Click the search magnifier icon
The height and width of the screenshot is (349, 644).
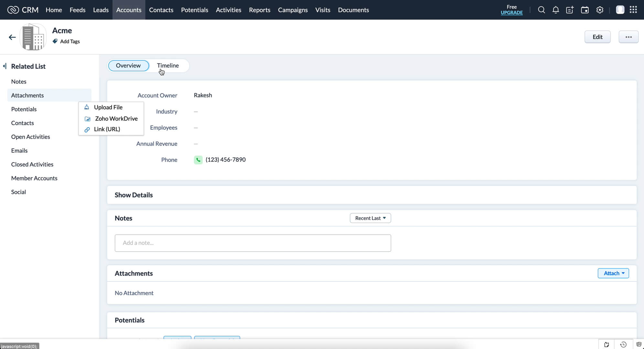pyautogui.click(x=541, y=10)
